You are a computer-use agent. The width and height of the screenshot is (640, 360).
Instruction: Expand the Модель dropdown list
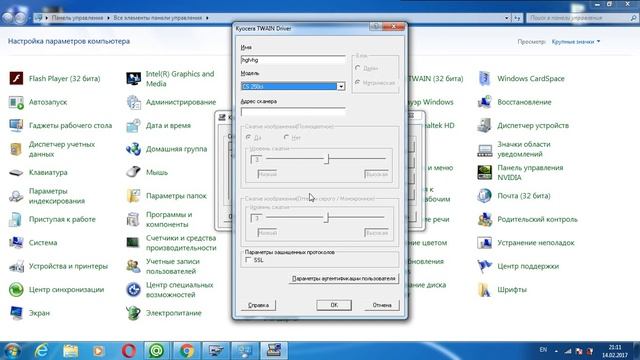(340, 86)
